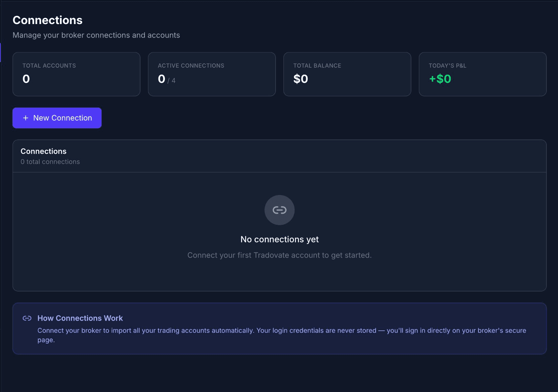Image resolution: width=558 pixels, height=392 pixels.
Task: Select the Active Connections stat card
Action: tap(212, 74)
